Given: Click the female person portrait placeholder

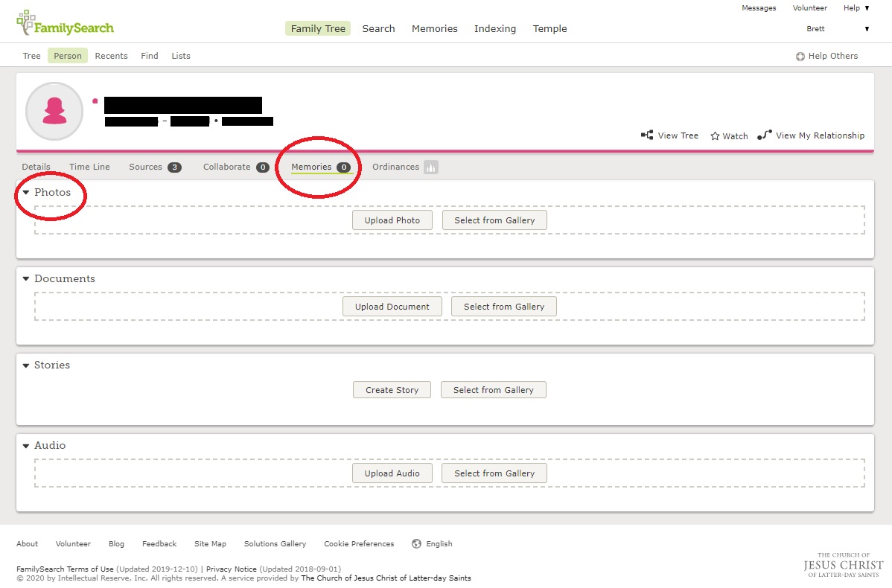Looking at the screenshot, I should coord(54,111).
